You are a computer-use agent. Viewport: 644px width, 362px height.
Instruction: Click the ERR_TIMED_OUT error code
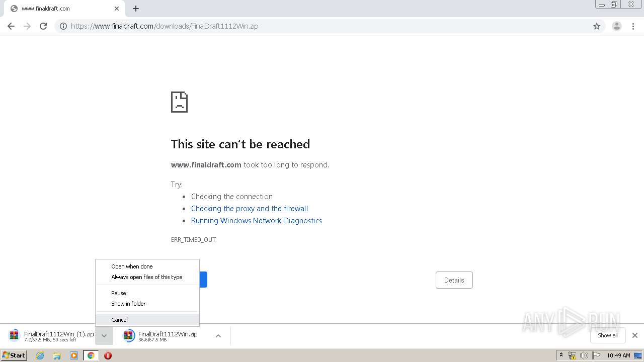pos(193,240)
